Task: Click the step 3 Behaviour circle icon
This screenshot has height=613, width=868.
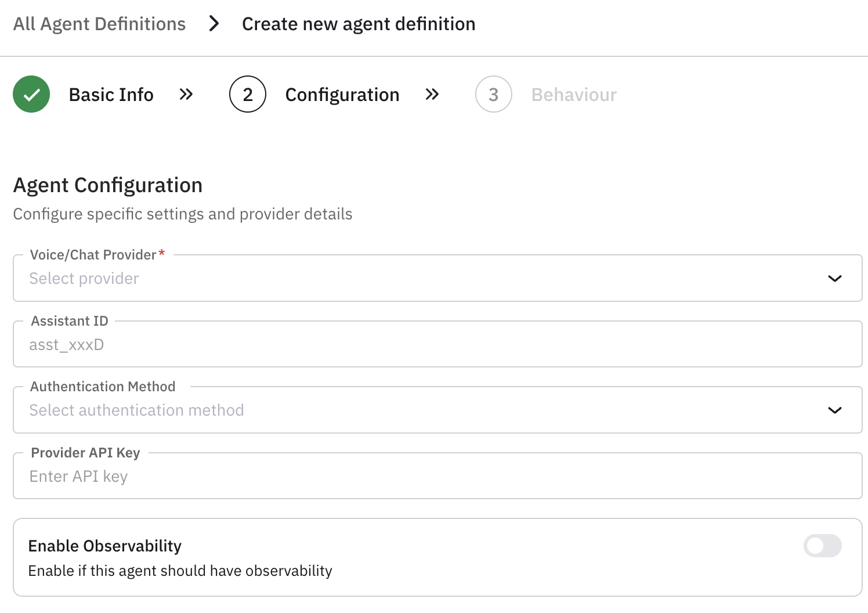Action: point(493,94)
